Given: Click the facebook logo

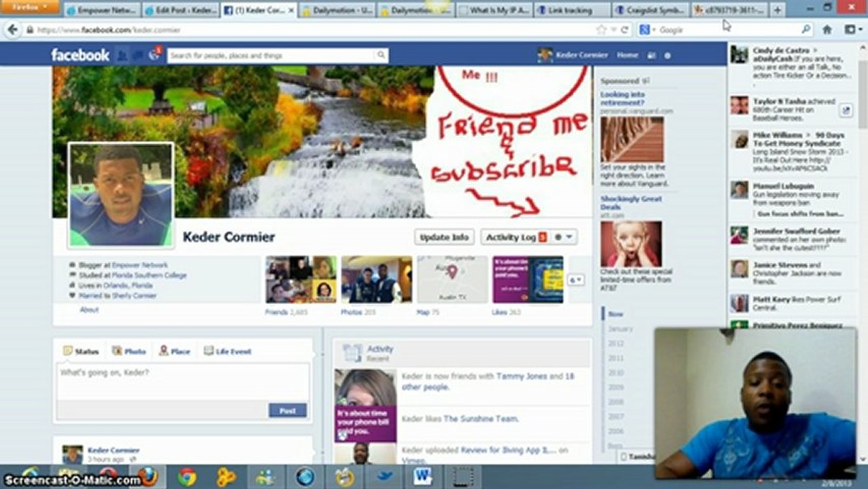Looking at the screenshot, I should click(80, 55).
